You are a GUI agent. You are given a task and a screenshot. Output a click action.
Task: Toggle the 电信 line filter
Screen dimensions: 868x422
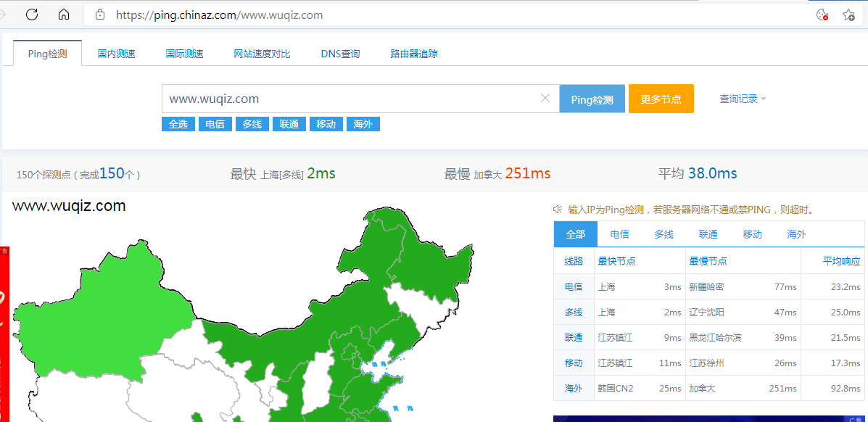coord(215,123)
